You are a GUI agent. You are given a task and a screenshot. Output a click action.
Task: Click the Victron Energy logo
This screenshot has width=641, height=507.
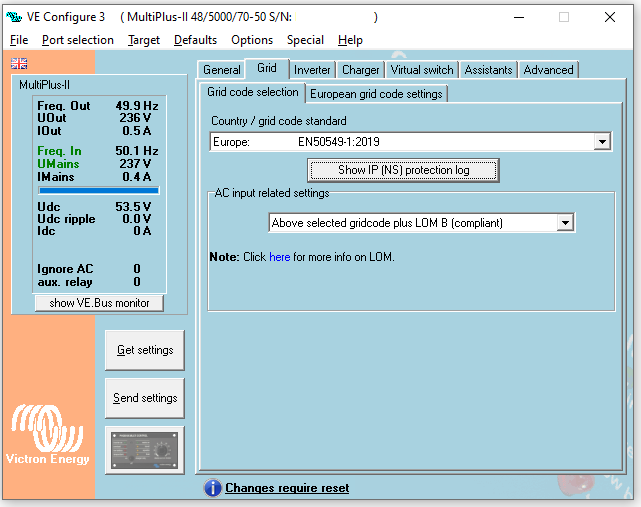coord(48,436)
